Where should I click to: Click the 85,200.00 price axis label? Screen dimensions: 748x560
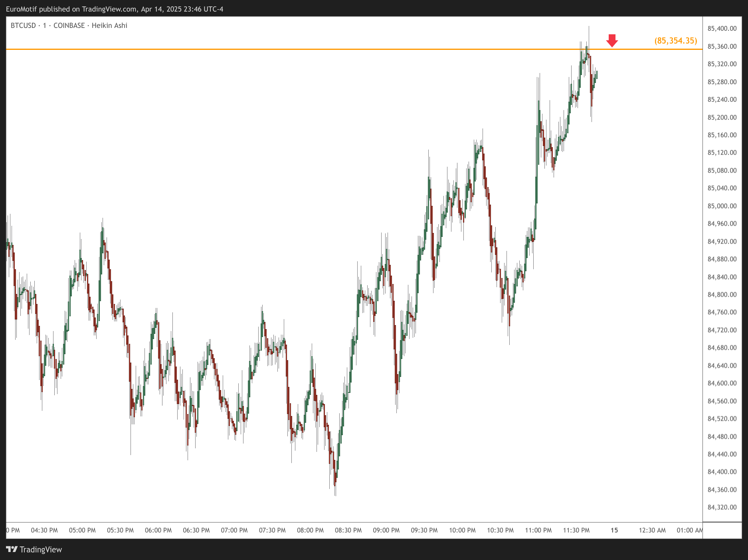click(722, 117)
